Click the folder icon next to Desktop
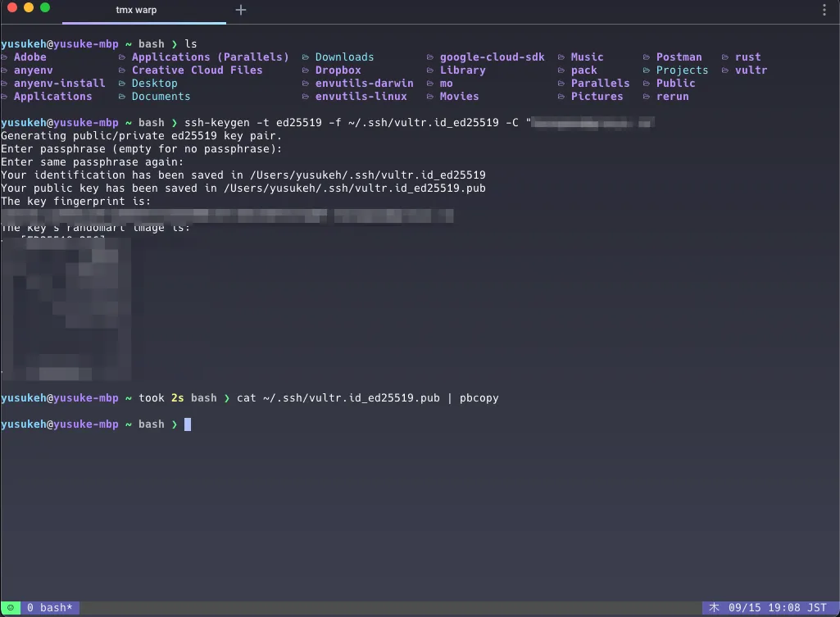Image resolution: width=840 pixels, height=617 pixels. pos(122,84)
